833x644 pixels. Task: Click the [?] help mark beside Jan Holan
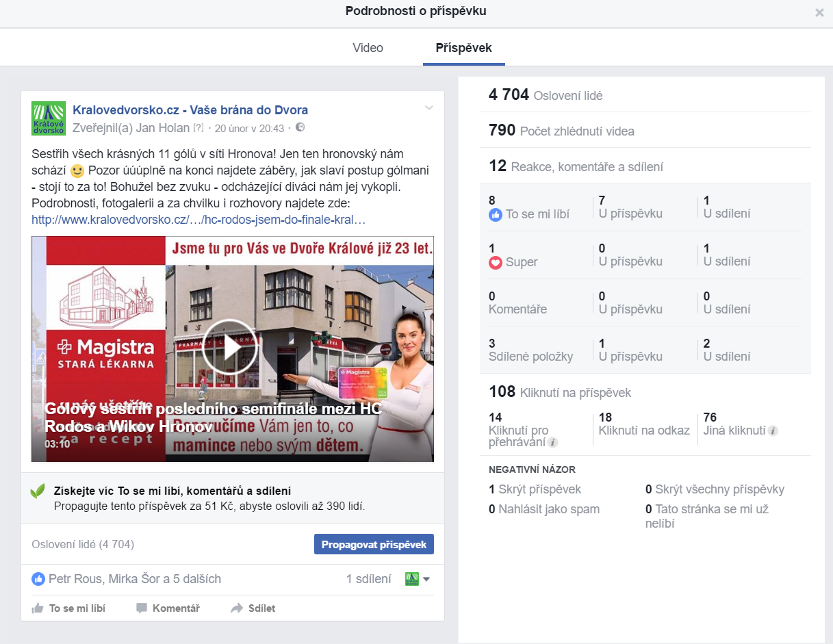(x=198, y=128)
